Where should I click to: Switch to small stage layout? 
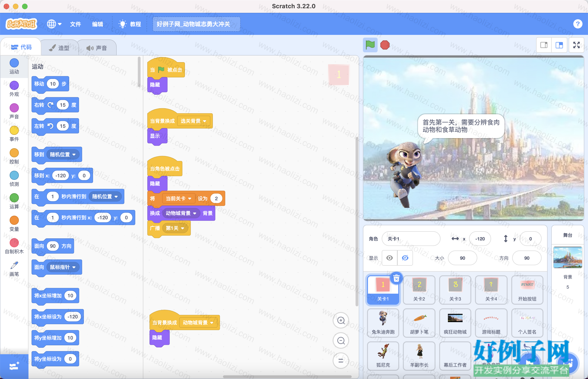coord(544,45)
